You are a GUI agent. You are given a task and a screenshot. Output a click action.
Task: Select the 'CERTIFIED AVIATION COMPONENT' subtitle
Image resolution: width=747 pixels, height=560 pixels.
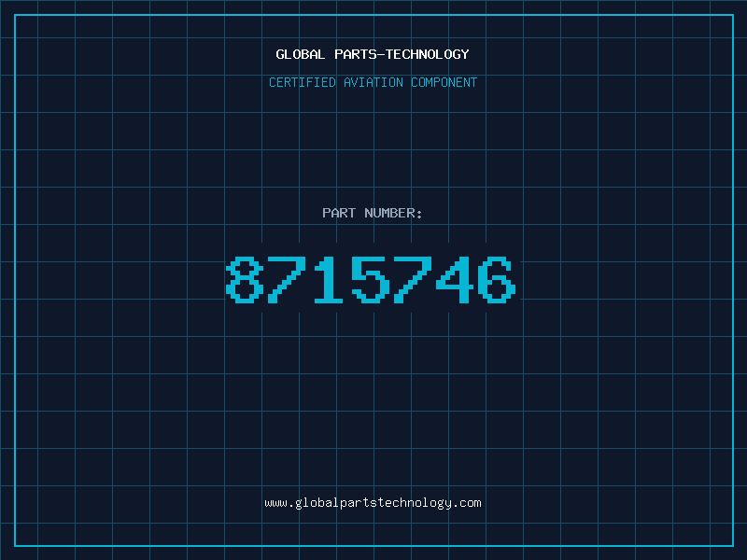coord(373,82)
